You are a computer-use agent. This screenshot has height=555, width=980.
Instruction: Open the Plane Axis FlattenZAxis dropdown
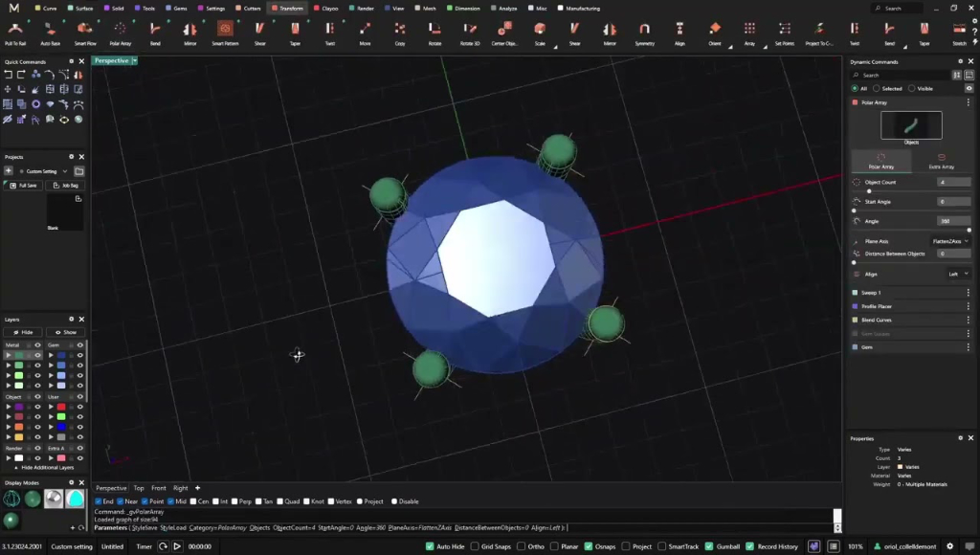point(950,241)
